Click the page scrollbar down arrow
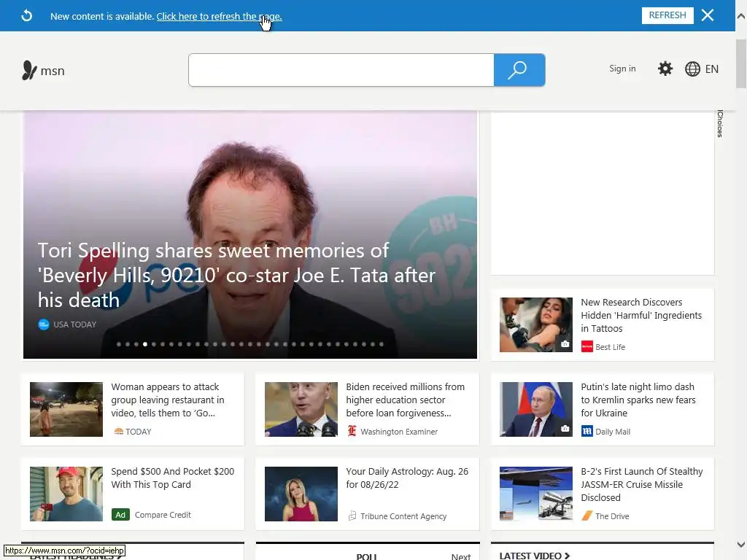Screen dimensions: 747x560 point(741,544)
